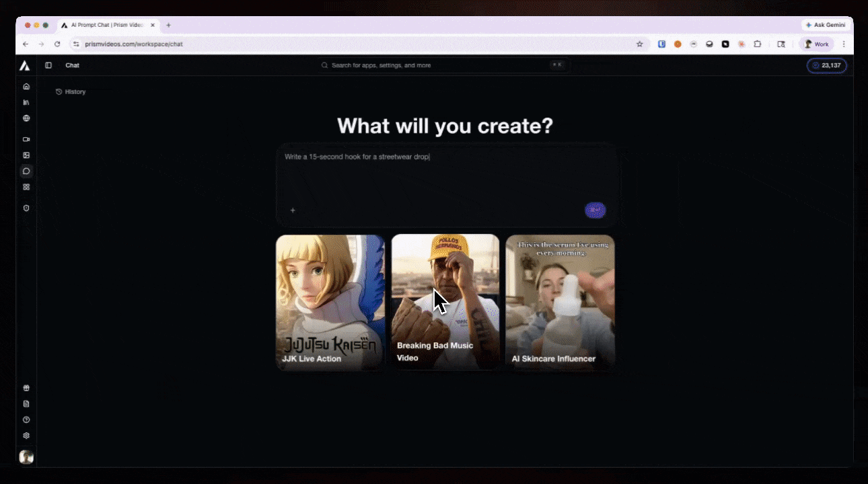868x484 pixels.
Task: Open the Extensions puzzle icon
Action: click(x=758, y=44)
